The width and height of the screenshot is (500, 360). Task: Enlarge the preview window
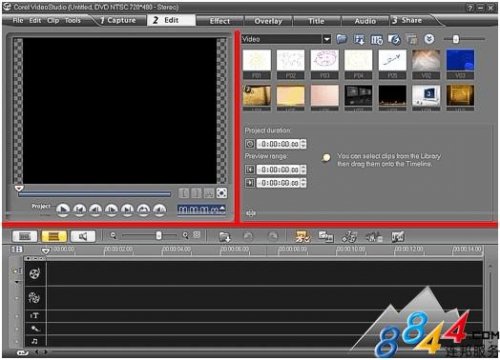pyautogui.click(x=222, y=193)
